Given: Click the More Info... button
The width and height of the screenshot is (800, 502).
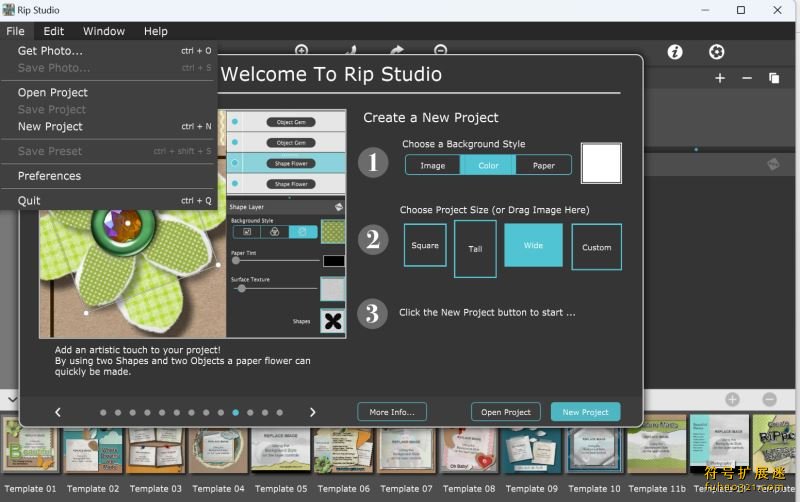Looking at the screenshot, I should (x=392, y=412).
